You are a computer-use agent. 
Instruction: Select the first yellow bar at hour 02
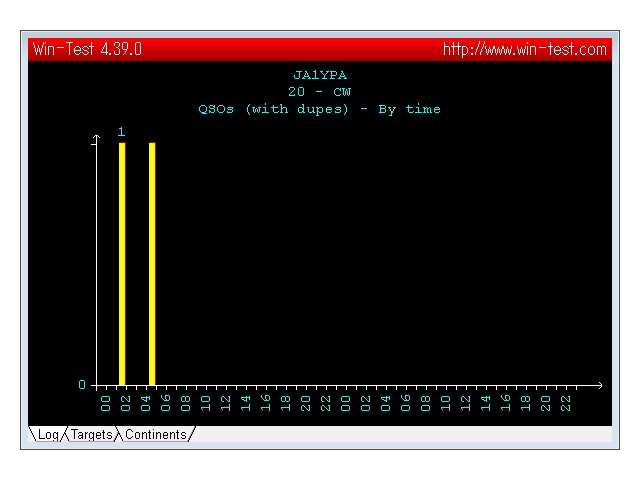coord(122,264)
